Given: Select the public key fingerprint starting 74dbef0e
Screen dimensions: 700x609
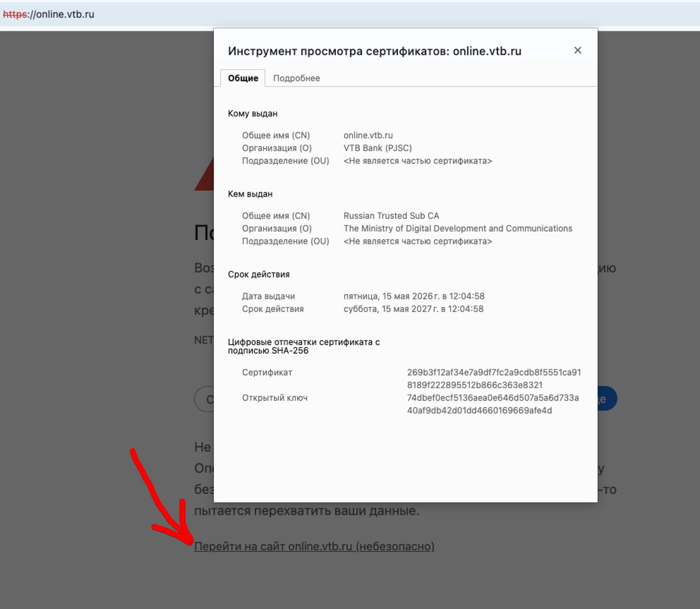Looking at the screenshot, I should (x=493, y=404).
